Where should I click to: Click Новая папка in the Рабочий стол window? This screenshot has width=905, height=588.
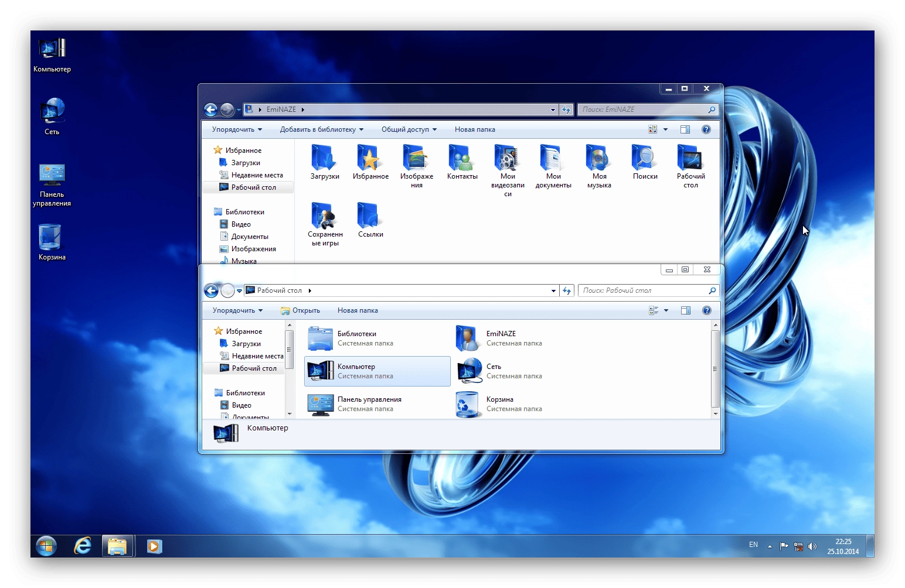click(x=358, y=310)
